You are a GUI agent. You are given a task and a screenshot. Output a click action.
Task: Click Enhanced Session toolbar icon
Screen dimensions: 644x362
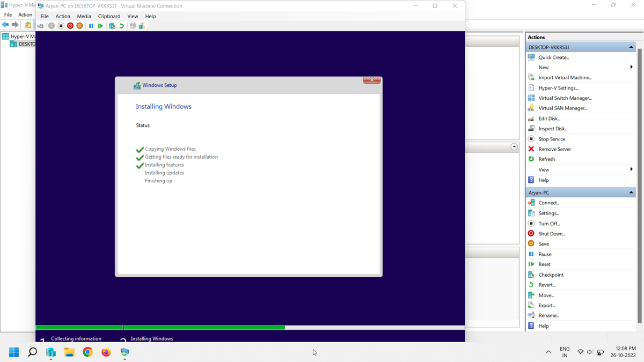click(x=133, y=26)
